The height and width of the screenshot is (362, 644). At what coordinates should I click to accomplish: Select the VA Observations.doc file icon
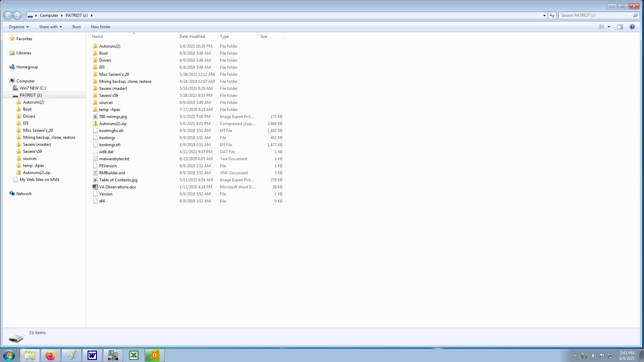click(95, 187)
